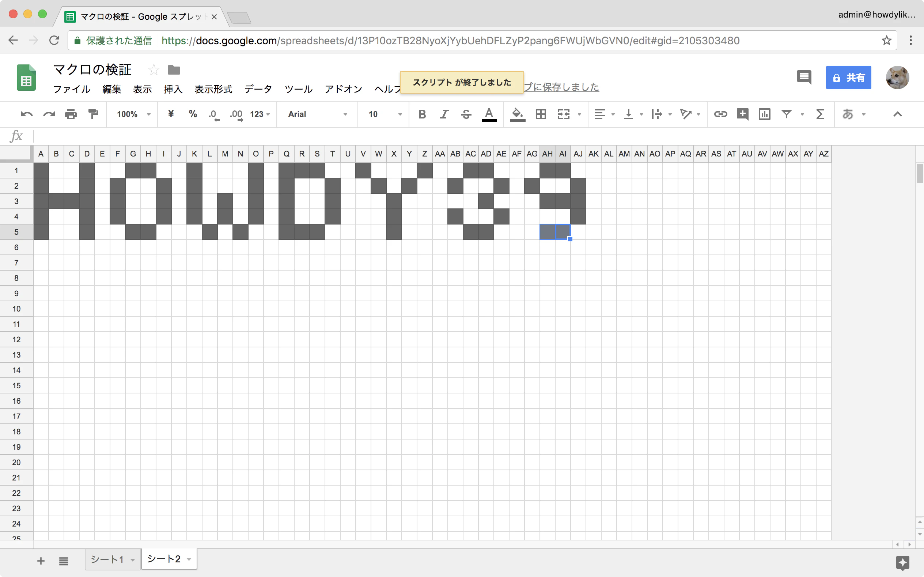Viewport: 924px width, 577px height.
Task: Toggle italic formatting
Action: pos(444,114)
